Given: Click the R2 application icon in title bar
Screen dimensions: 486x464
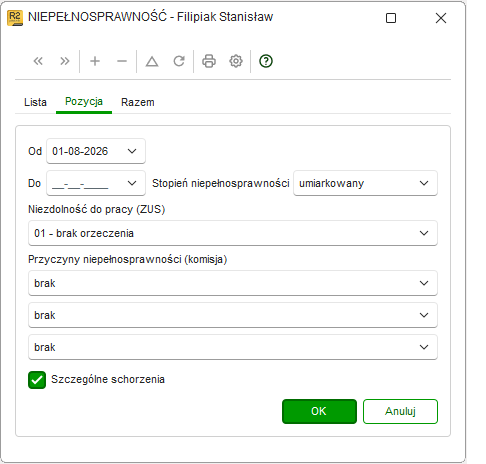Looking at the screenshot, I should 15,18.
